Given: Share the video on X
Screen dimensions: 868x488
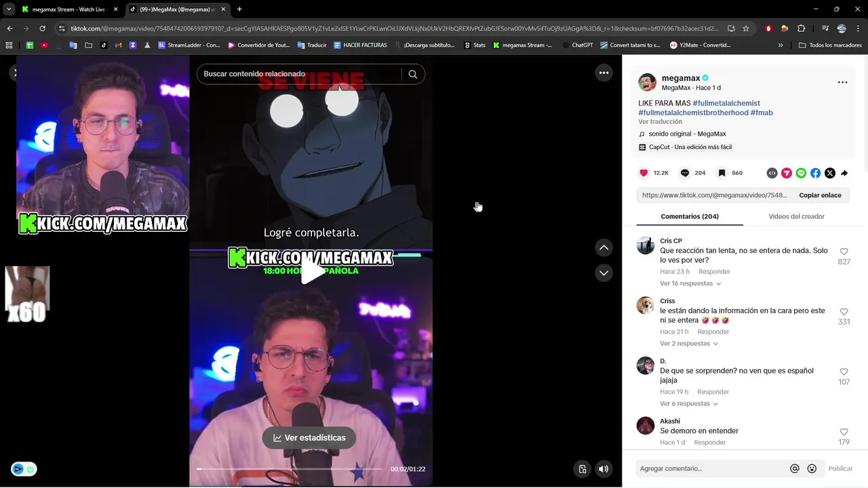Looking at the screenshot, I should [x=830, y=174].
